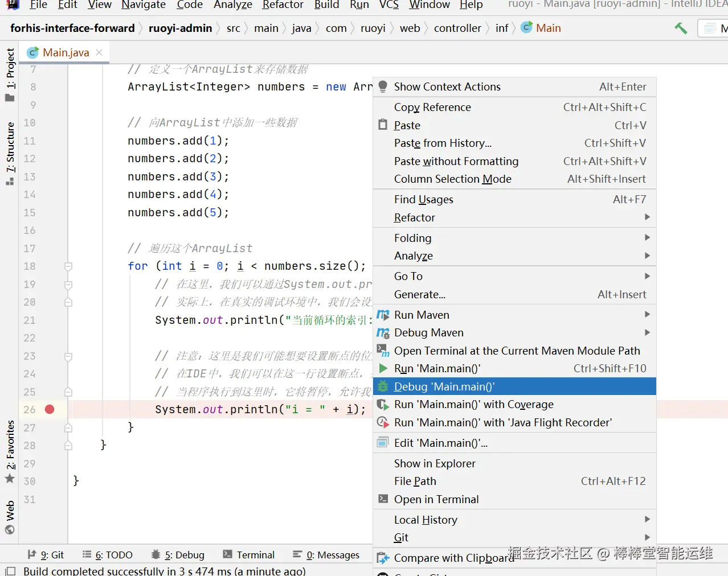Click the Open in Terminal icon

point(383,499)
